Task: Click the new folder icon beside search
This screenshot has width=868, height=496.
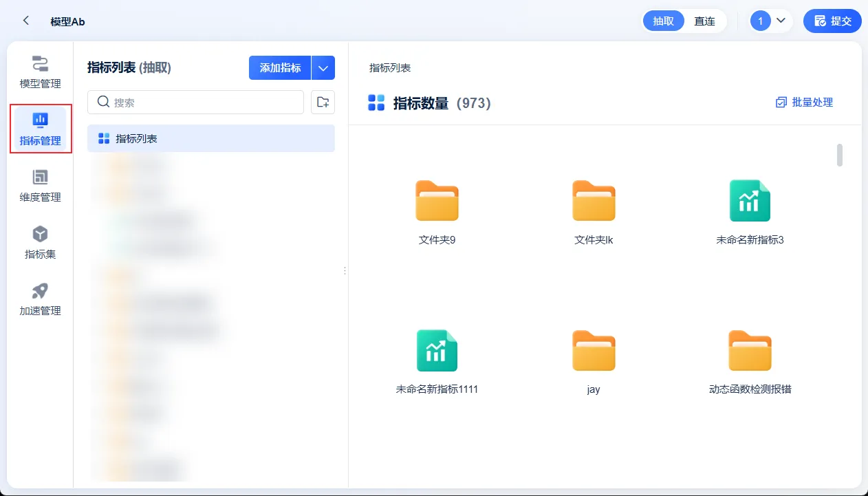Action: [323, 102]
